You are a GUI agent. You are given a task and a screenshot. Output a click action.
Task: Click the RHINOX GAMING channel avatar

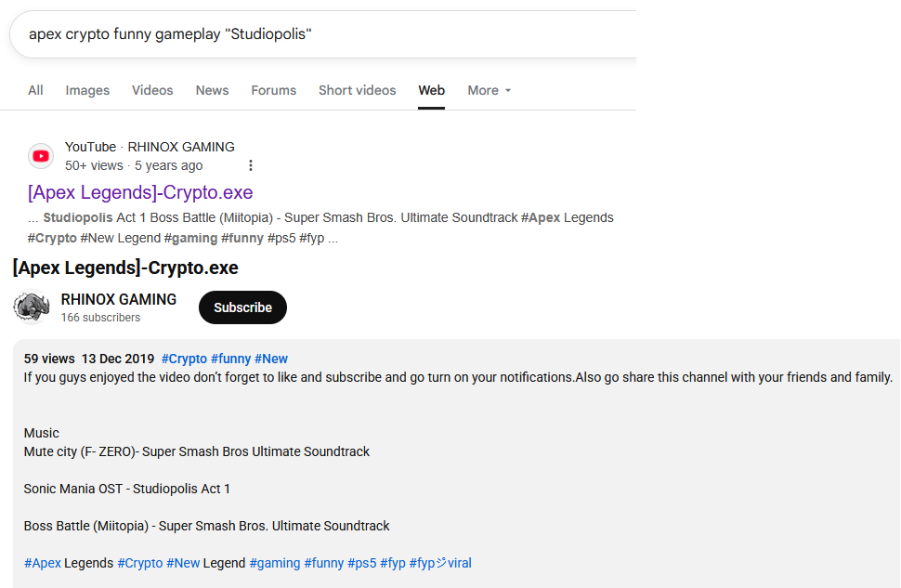[x=32, y=307]
